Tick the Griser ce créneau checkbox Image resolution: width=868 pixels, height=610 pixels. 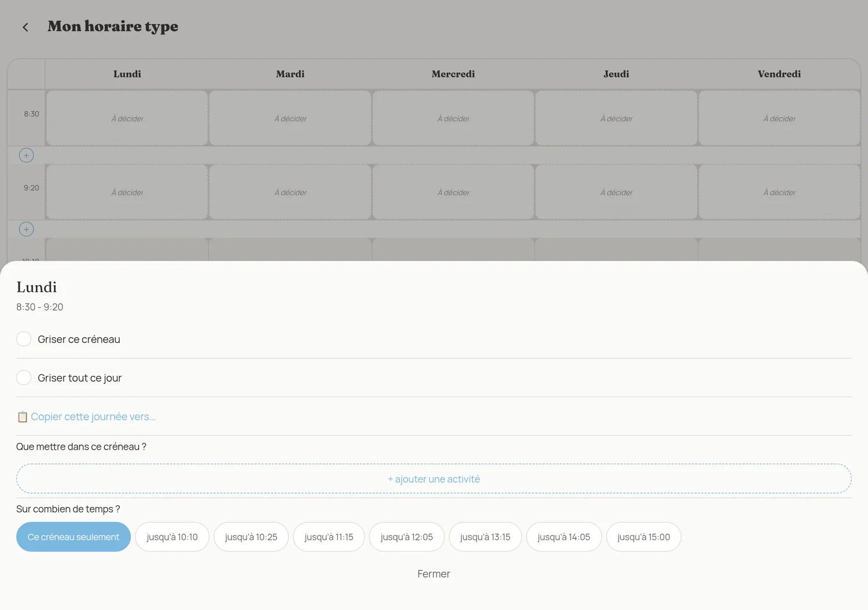(x=24, y=339)
